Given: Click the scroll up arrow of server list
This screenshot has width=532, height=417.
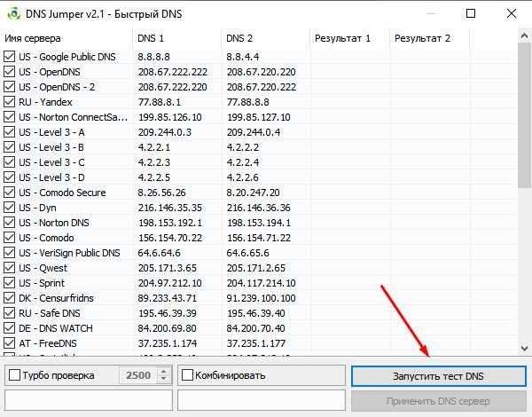Looking at the screenshot, I should click(x=524, y=35).
